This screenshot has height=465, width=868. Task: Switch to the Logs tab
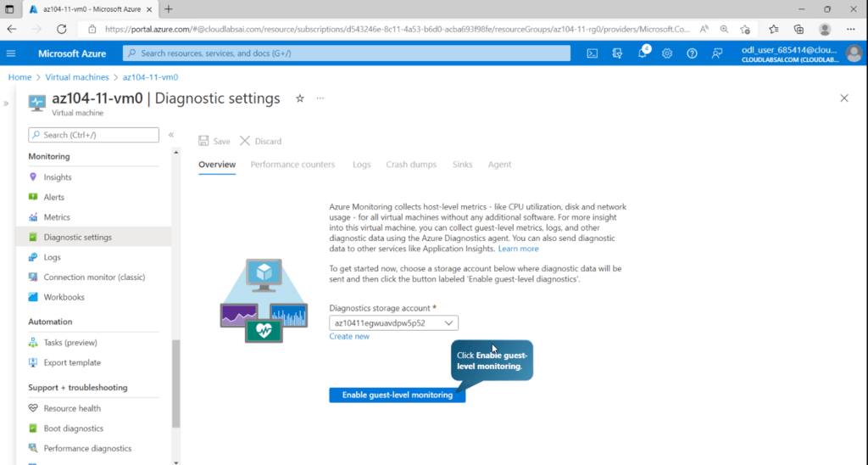coord(361,165)
